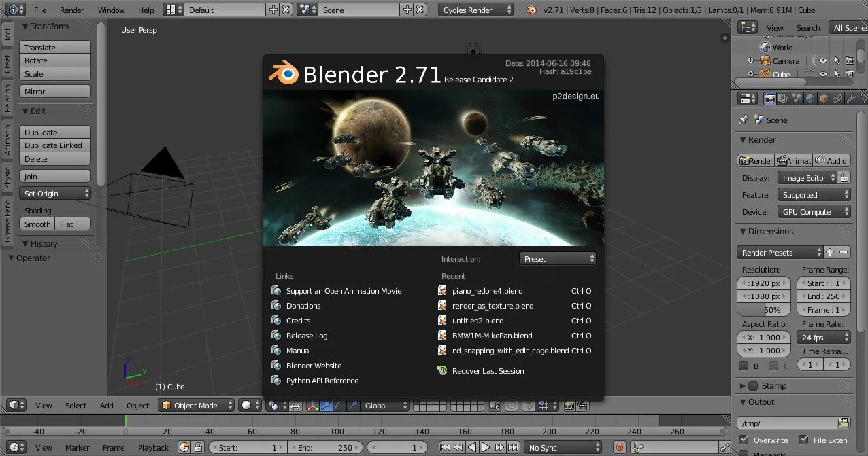
Task: Open the Cycles Render engine dropdown
Action: [x=475, y=10]
